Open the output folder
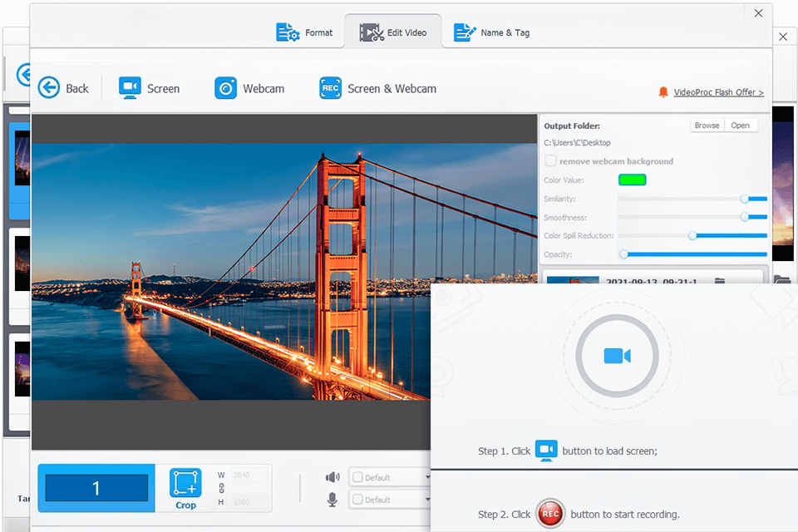 point(740,126)
